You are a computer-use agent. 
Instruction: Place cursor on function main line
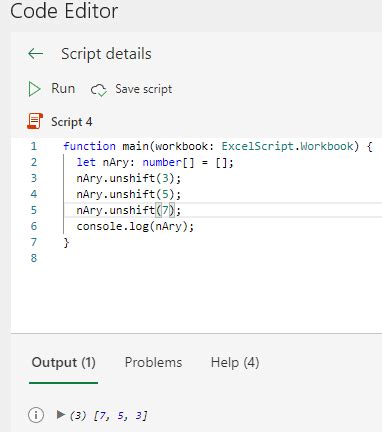218,146
